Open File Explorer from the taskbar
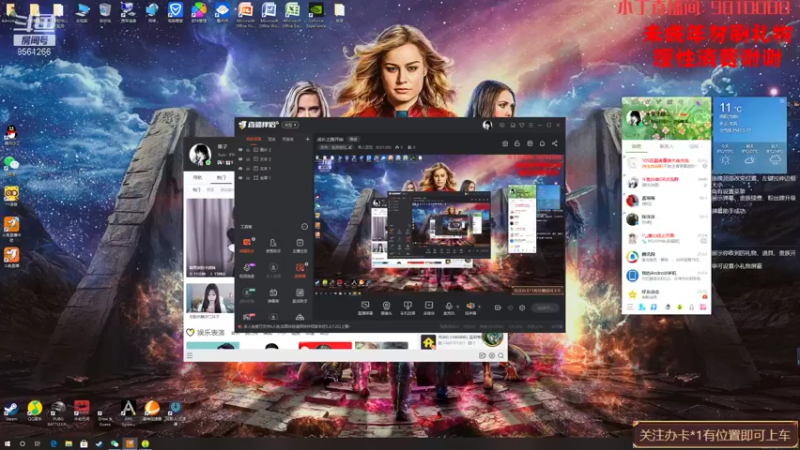Image resolution: width=800 pixels, height=450 pixels. (68, 444)
